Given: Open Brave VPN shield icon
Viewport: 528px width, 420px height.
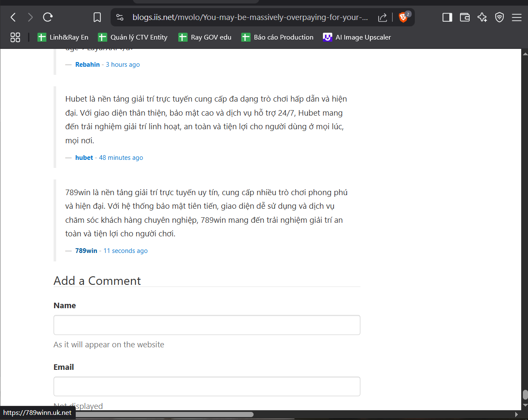Looking at the screenshot, I should click(x=499, y=17).
